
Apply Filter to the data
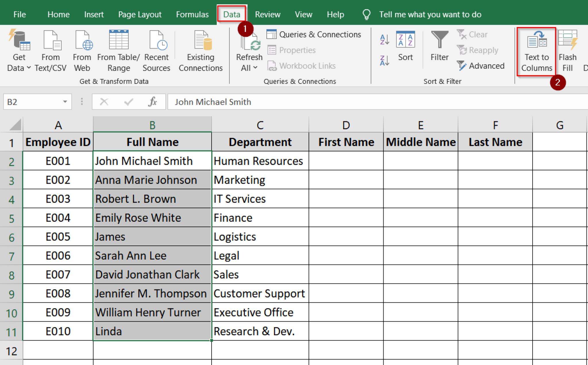(439, 47)
